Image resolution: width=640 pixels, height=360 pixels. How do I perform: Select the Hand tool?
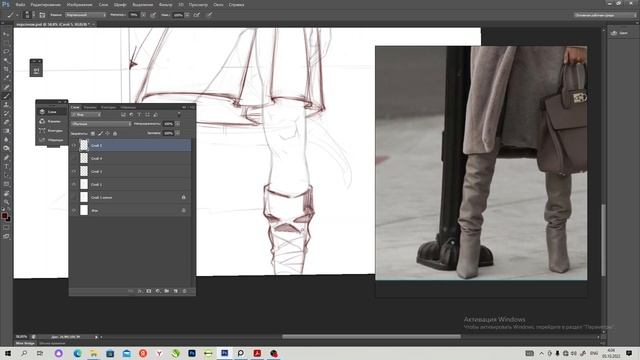(6, 193)
